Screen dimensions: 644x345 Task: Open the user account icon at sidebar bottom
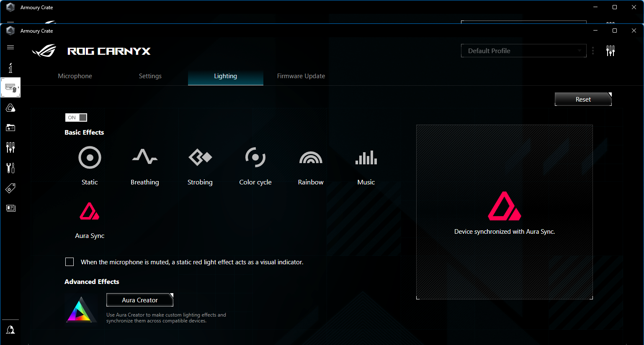pyautogui.click(x=10, y=330)
